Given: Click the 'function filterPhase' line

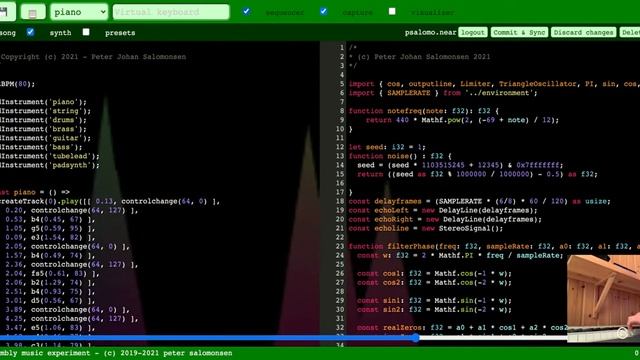Looking at the screenshot, I should tap(494, 247).
